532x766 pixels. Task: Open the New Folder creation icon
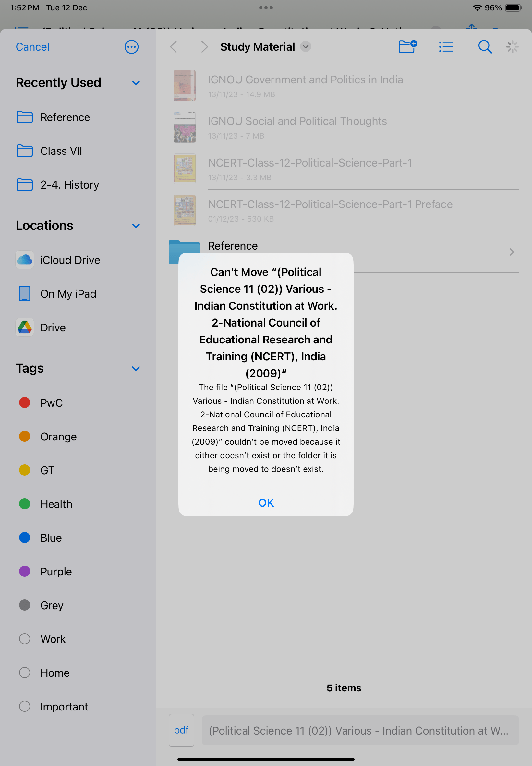(x=407, y=47)
